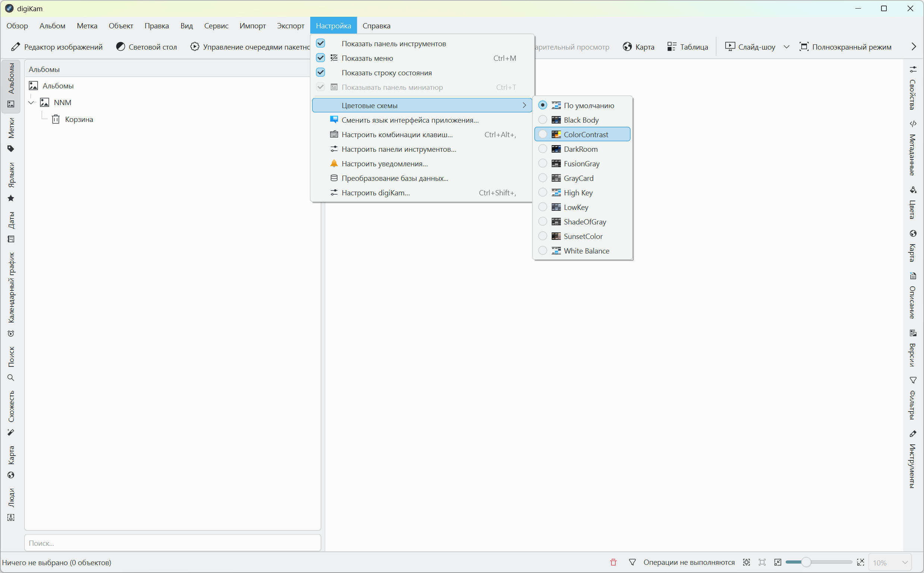
Task: Open the Metadata (Метаданные) right sidebar tab
Action: tap(913, 148)
